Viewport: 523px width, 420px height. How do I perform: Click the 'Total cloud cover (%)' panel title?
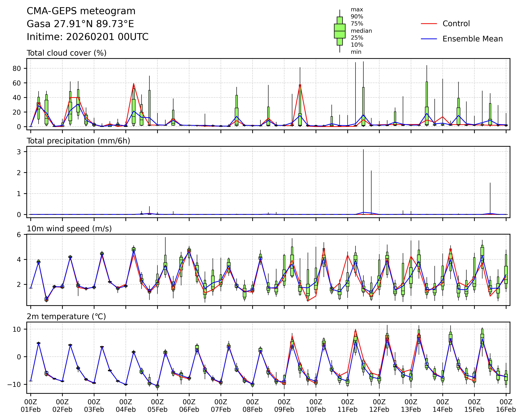[x=66, y=53]
